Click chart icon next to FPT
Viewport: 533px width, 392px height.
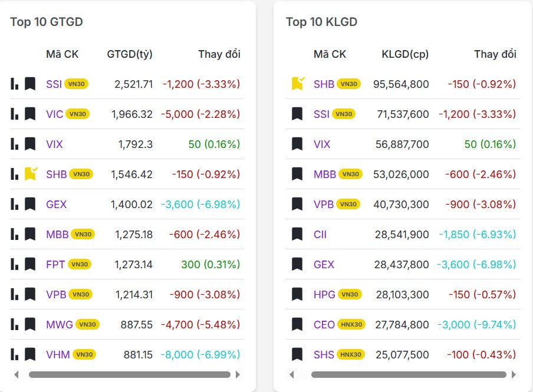tap(15, 264)
